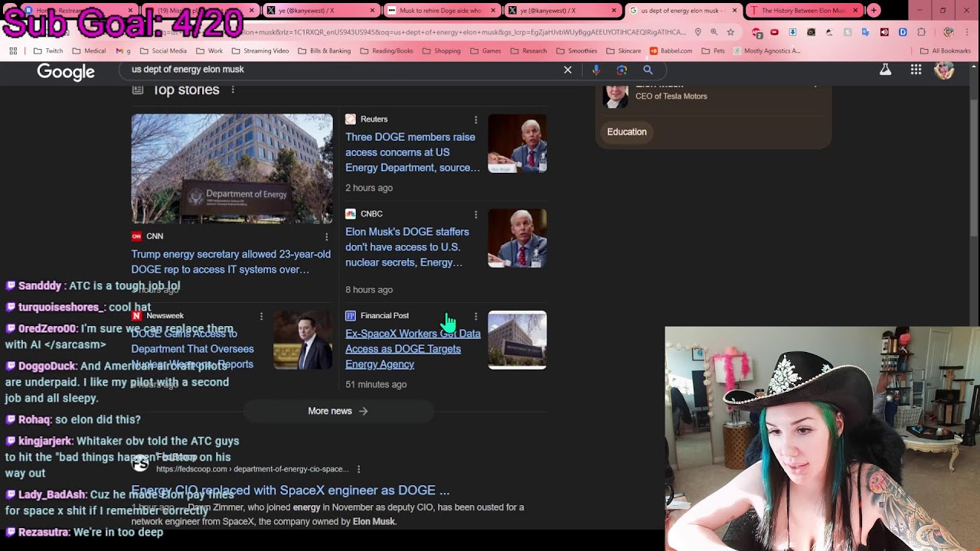Open the Medical bookmarks folder
This screenshot has height=551, width=980.
89,51
